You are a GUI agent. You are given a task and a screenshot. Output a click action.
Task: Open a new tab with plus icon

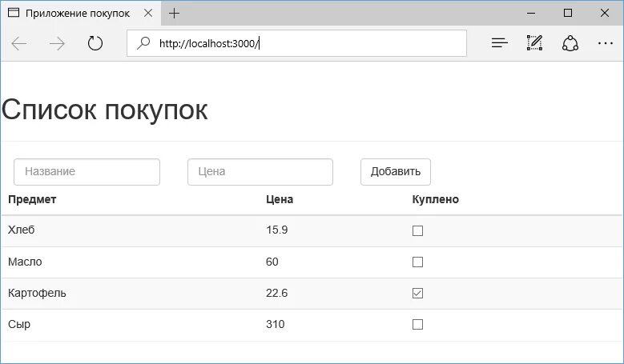[174, 14]
